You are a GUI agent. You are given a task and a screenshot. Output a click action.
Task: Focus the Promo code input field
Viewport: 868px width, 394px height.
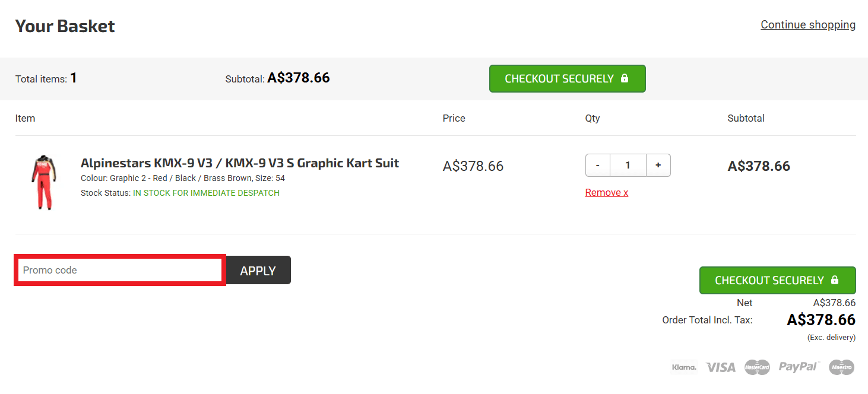pos(120,270)
